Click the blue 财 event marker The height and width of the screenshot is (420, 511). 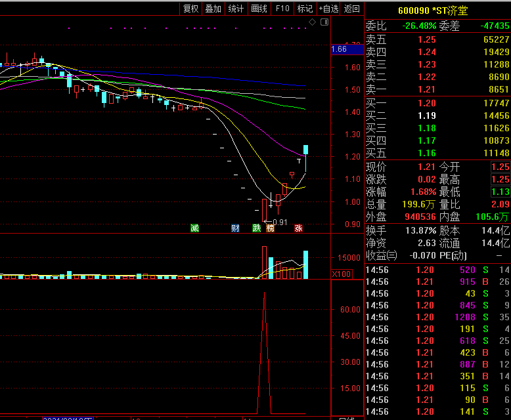(x=235, y=228)
